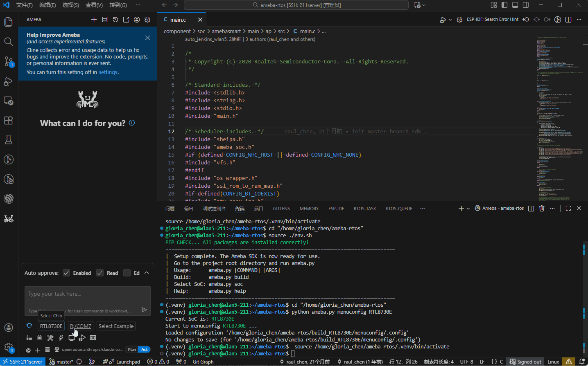This screenshot has height=366, width=588.
Task: Uncheck the Read auto-approve checkbox
Action: point(100,273)
